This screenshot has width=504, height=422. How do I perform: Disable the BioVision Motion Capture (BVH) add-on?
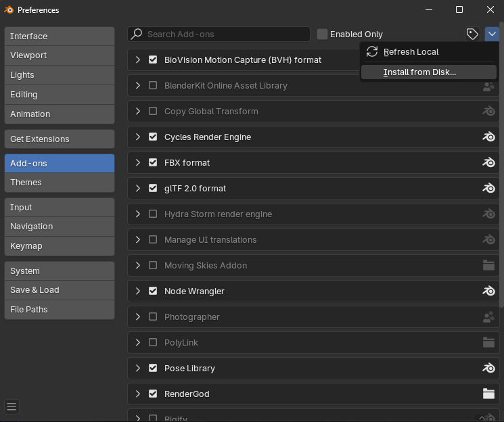[x=153, y=60]
